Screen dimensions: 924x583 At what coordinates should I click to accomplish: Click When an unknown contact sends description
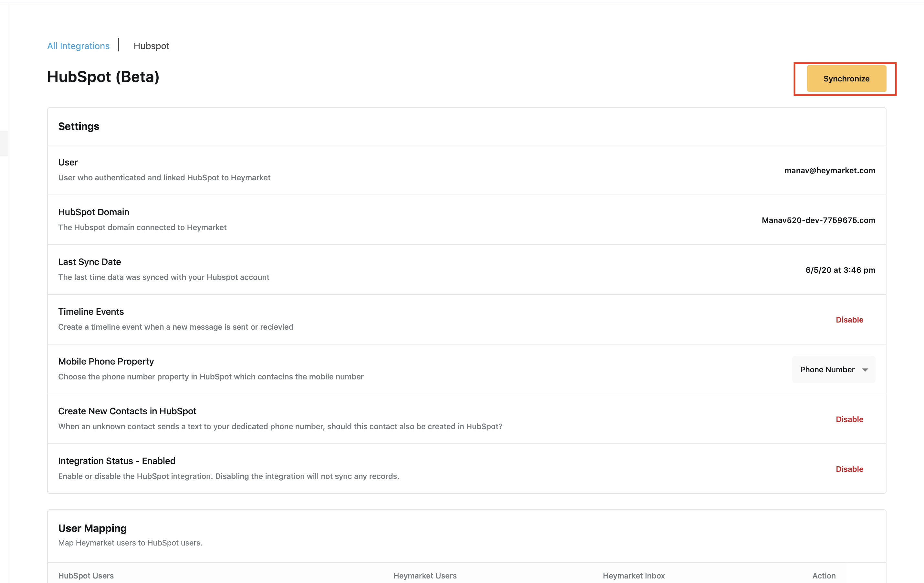tap(280, 426)
